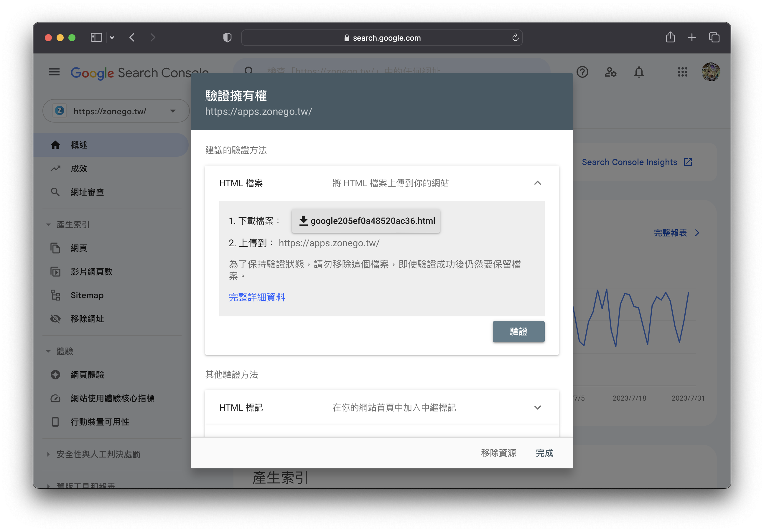Click the 2023/7/18 chart date label
764x532 pixels.
629,398
